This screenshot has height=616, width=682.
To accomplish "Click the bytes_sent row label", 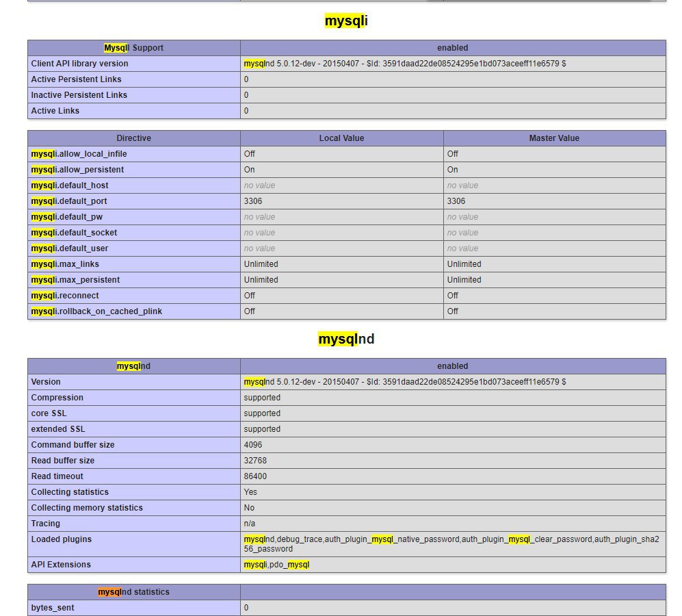I will pos(52,608).
